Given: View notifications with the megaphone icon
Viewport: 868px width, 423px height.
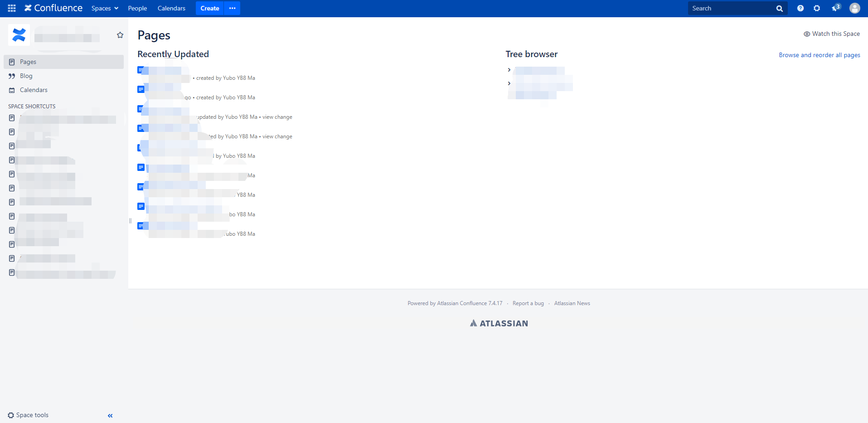Looking at the screenshot, I should (x=836, y=8).
